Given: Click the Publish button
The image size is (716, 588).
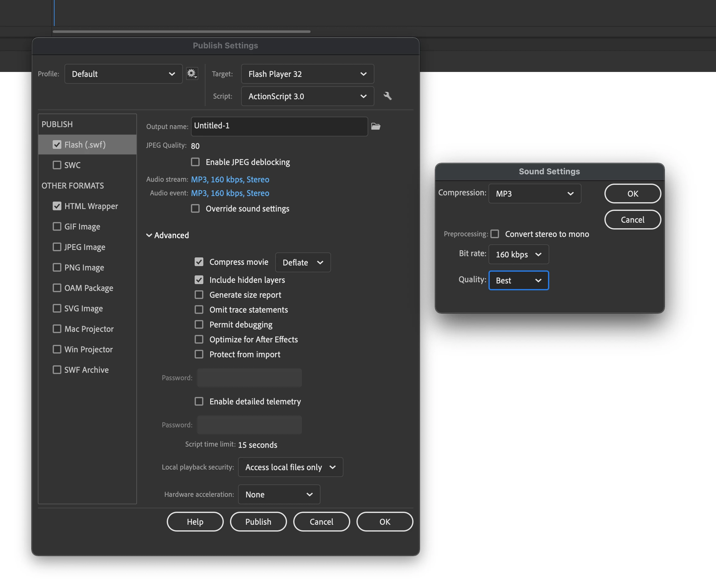Looking at the screenshot, I should 258,522.
